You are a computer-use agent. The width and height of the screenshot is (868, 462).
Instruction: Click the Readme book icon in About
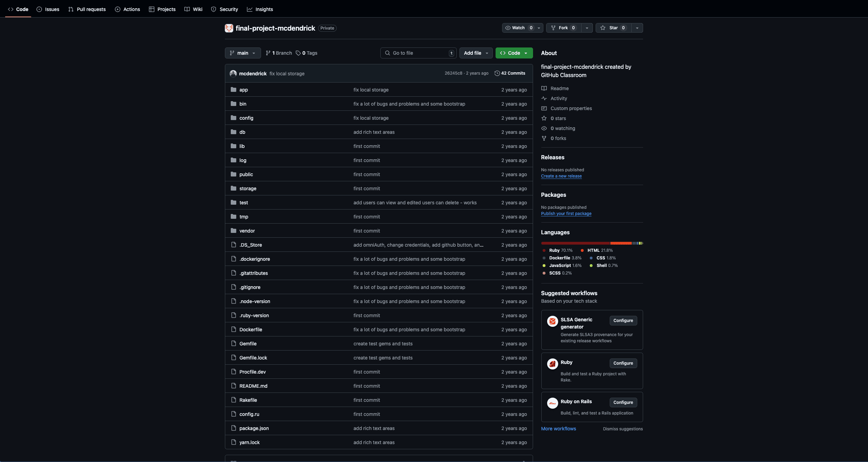coord(544,88)
